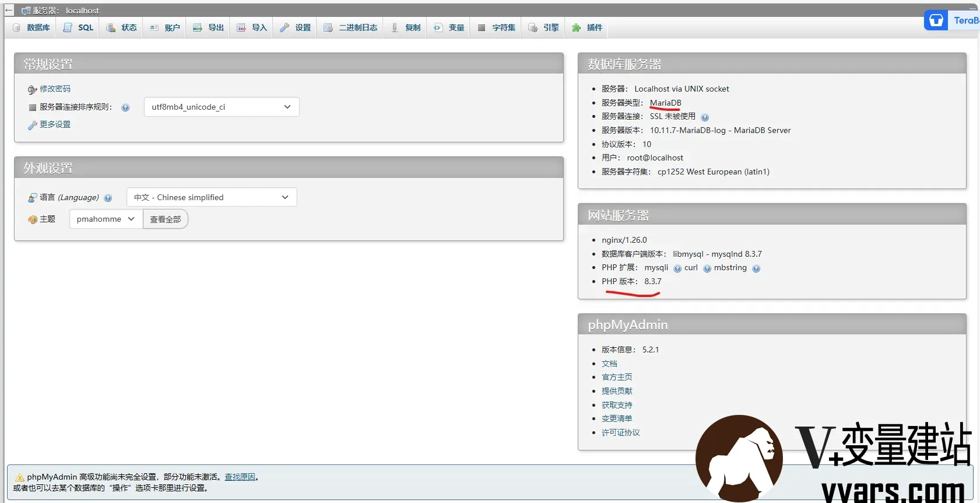980x503 pixels.
Task: Go to the 导出 tab
Action: [209, 27]
